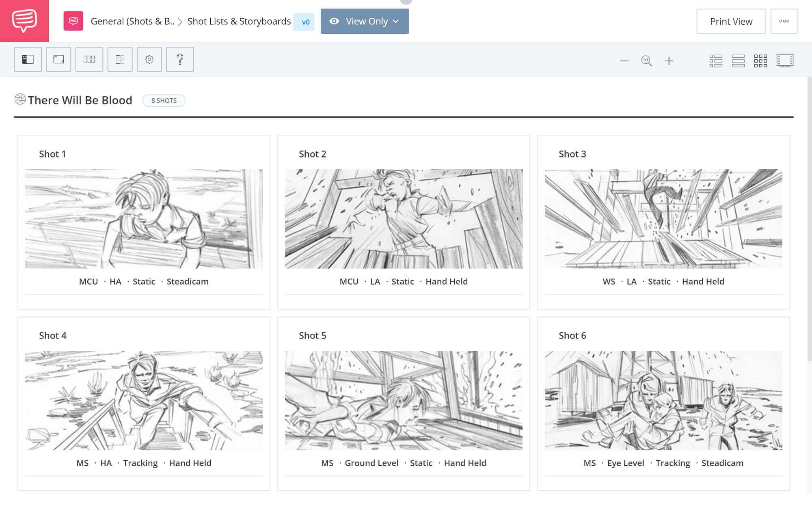Select the Shot Lists & Storyboards tab
The image size is (812, 507).
(239, 21)
